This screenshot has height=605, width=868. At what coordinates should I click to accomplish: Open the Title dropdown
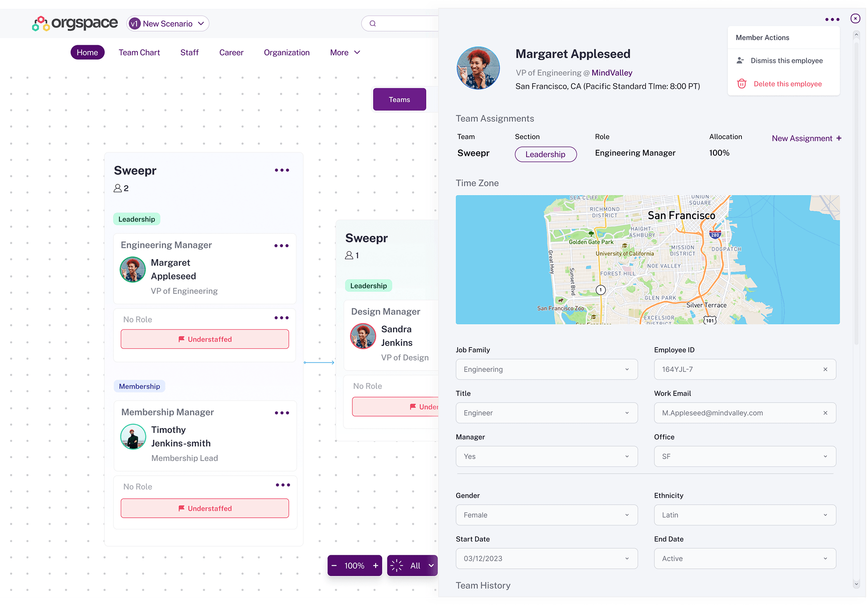(547, 413)
